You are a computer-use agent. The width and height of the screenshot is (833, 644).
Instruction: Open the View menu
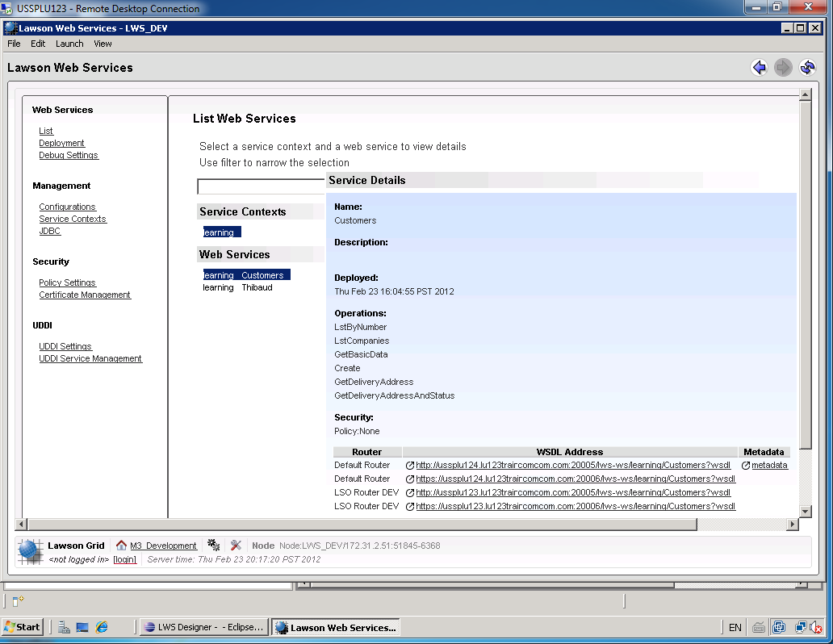tap(103, 44)
